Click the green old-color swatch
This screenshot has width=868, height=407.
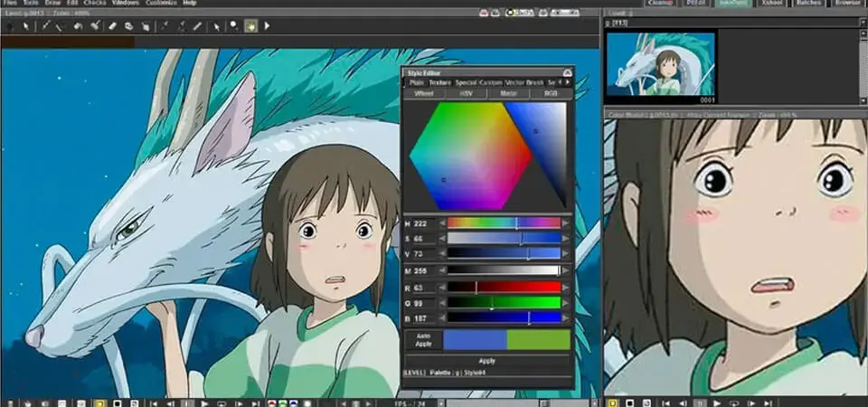pyautogui.click(x=539, y=339)
